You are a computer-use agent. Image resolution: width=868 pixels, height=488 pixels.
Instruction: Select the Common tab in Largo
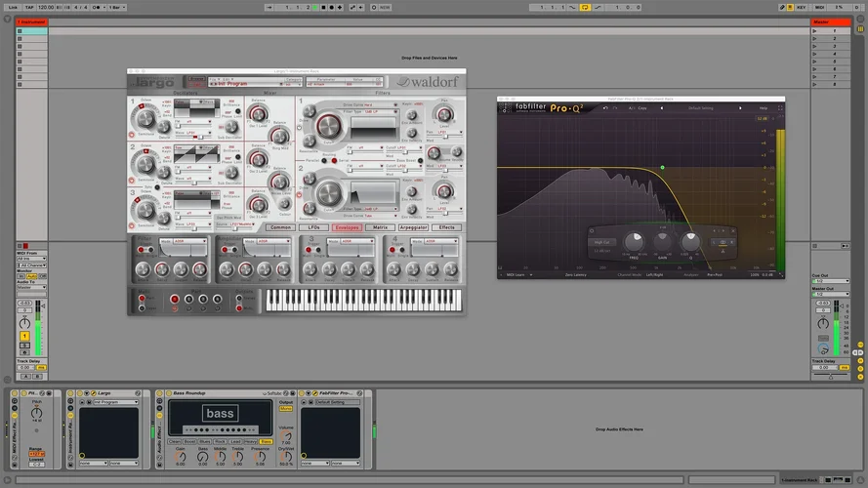tap(280, 227)
